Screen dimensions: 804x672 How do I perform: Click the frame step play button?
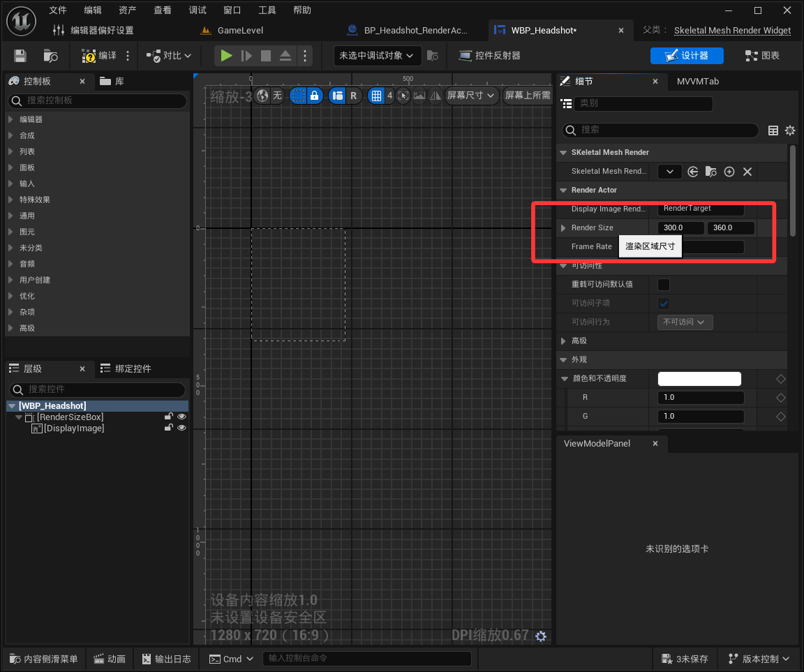click(x=246, y=55)
